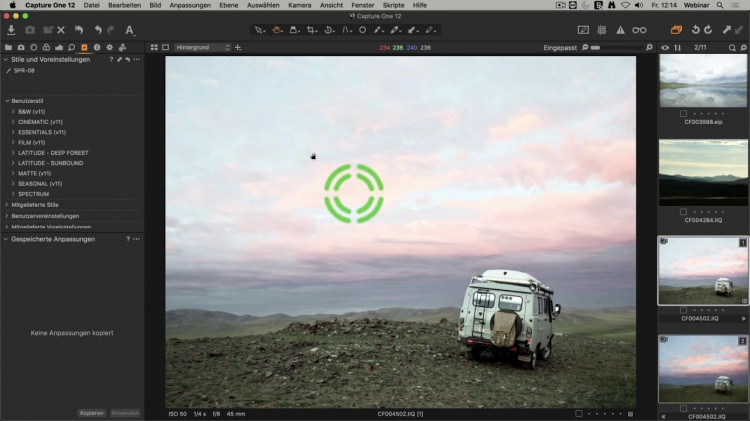The height and width of the screenshot is (421, 750).
Task: Click the undo arrow icon
Action: (98, 30)
